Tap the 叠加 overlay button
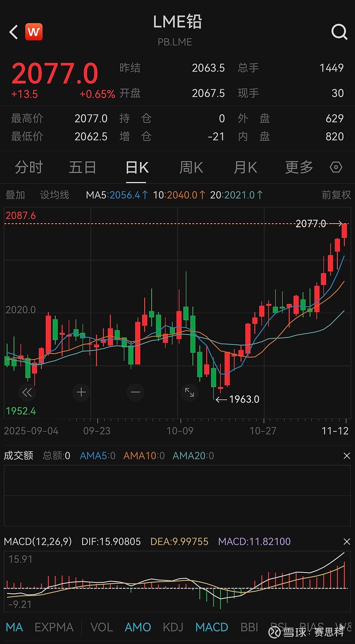This screenshot has width=355, height=644. point(15,195)
